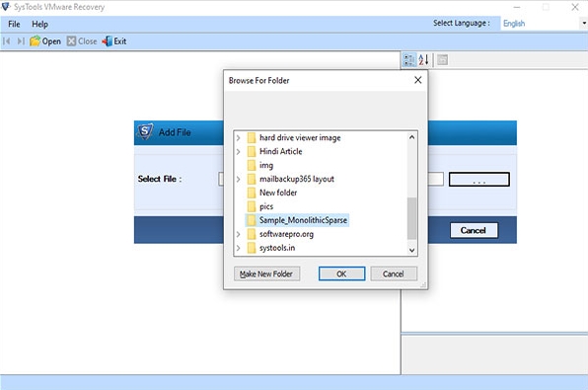
Task: Close the Browse For Folder dialog
Action: pyautogui.click(x=417, y=80)
